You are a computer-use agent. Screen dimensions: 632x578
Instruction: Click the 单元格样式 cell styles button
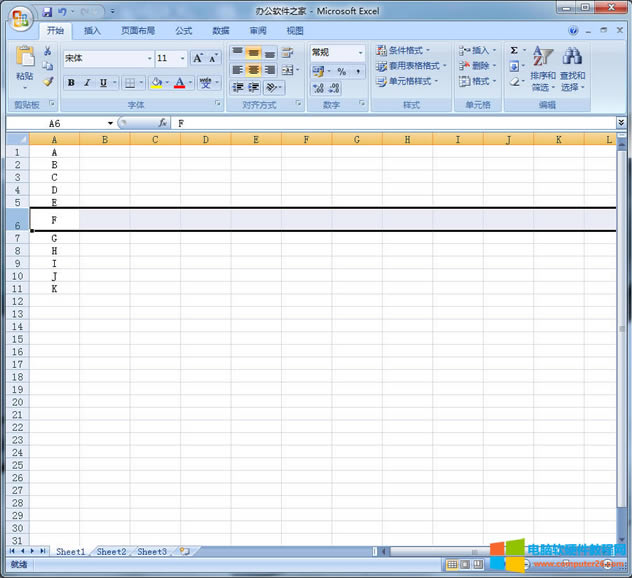pos(403,81)
